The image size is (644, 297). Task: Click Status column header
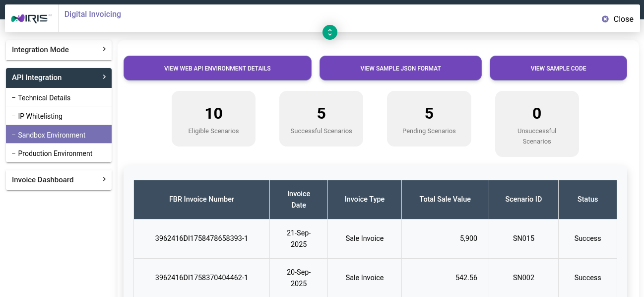coord(587,199)
